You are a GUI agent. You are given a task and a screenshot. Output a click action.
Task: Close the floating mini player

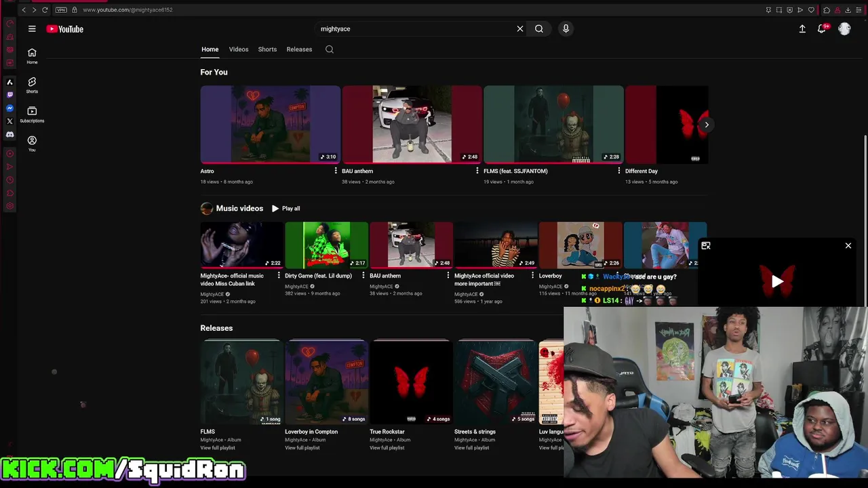[848, 246]
